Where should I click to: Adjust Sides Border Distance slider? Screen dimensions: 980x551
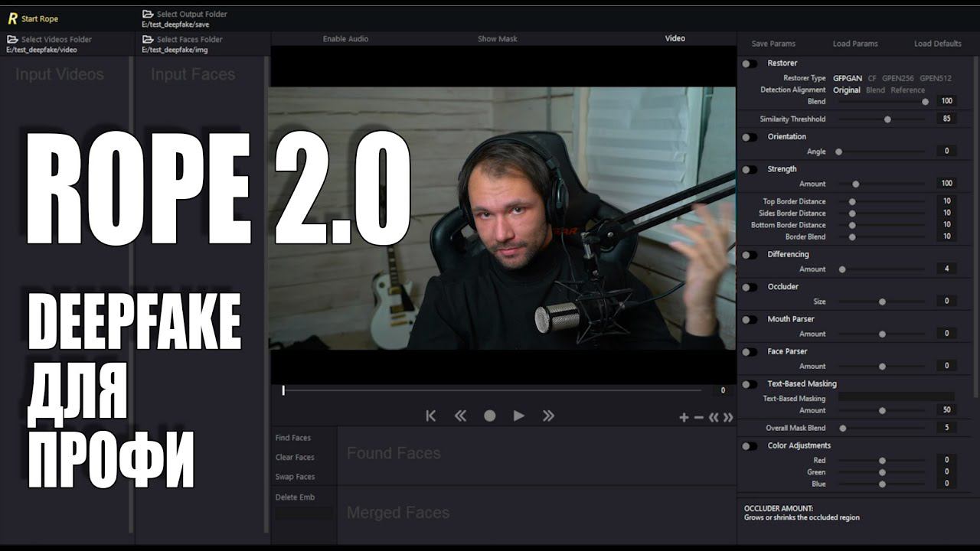coord(882,214)
